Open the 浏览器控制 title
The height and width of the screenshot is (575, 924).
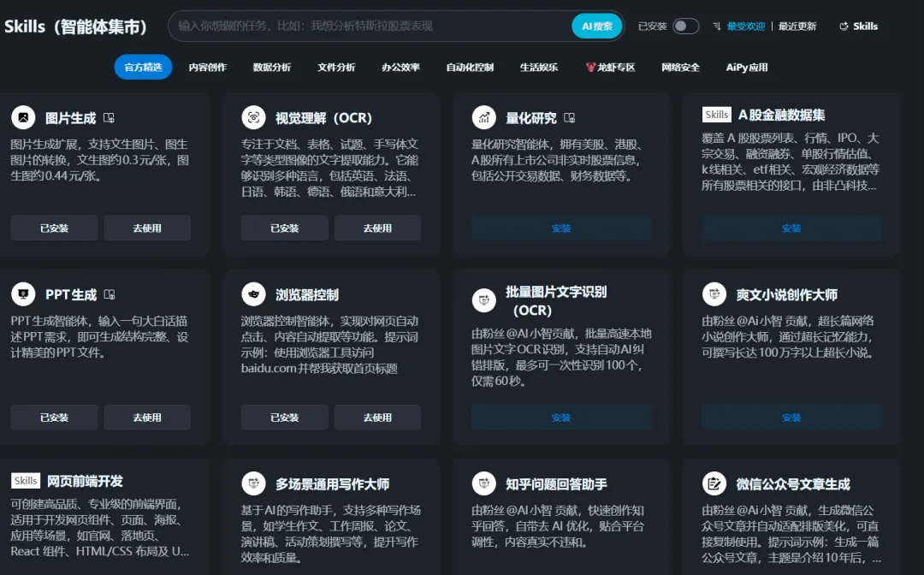(x=307, y=294)
